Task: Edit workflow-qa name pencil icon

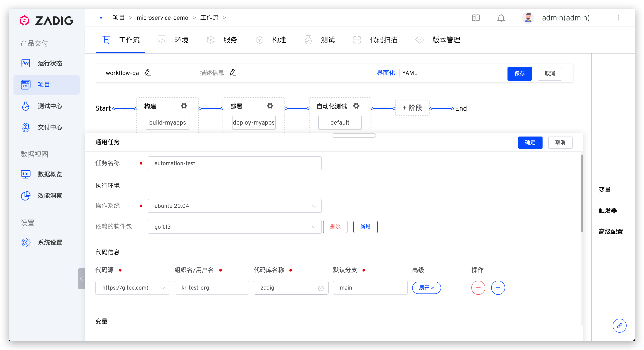Action: pos(147,73)
